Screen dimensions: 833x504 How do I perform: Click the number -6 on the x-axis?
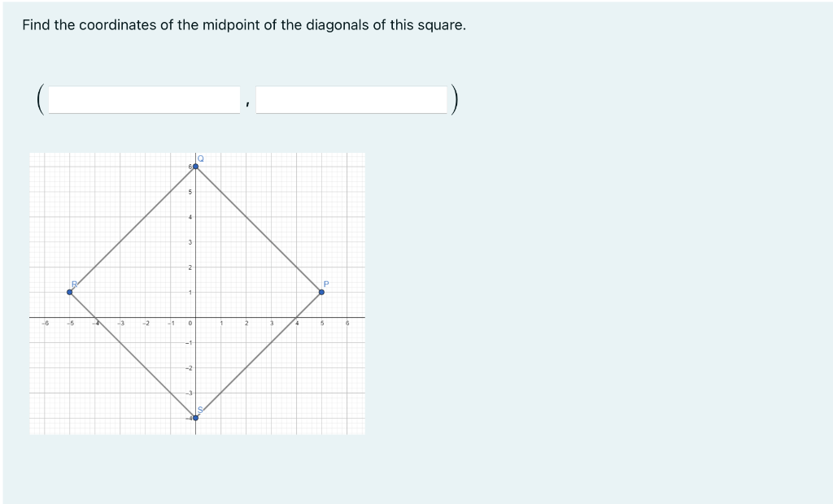click(46, 324)
